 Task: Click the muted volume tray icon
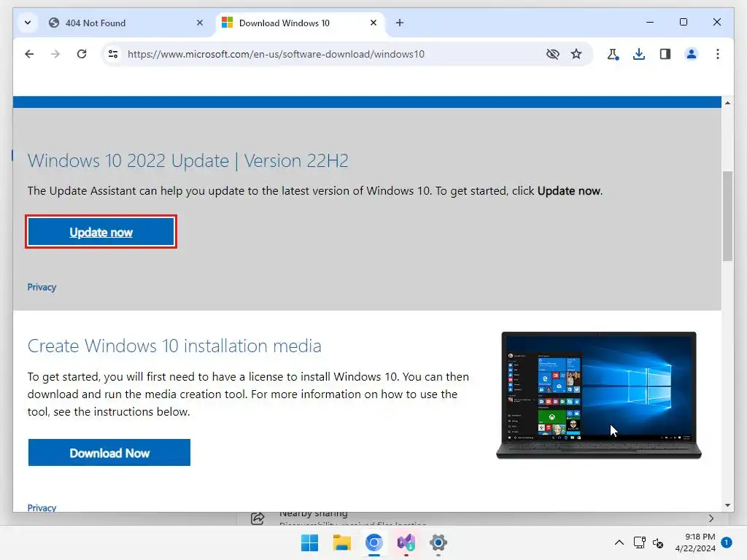(658, 542)
